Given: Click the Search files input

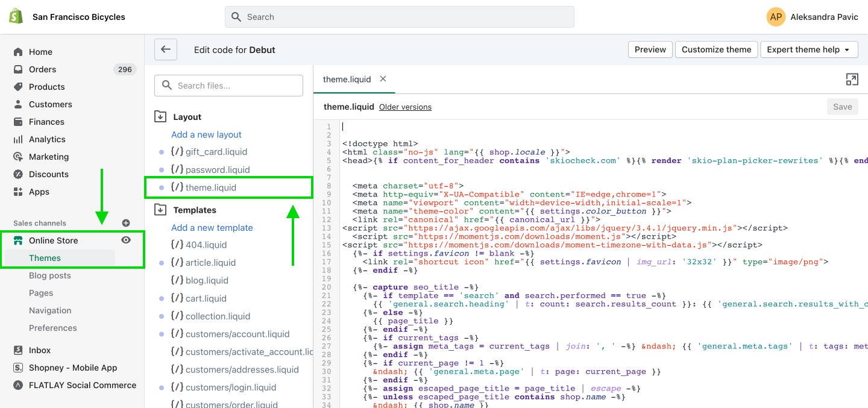Looking at the screenshot, I should (x=228, y=86).
